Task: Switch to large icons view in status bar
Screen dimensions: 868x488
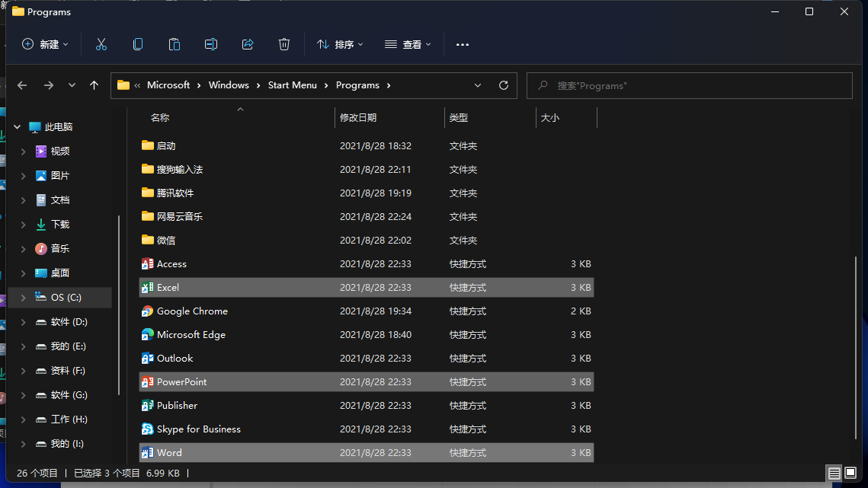Action: [850, 473]
